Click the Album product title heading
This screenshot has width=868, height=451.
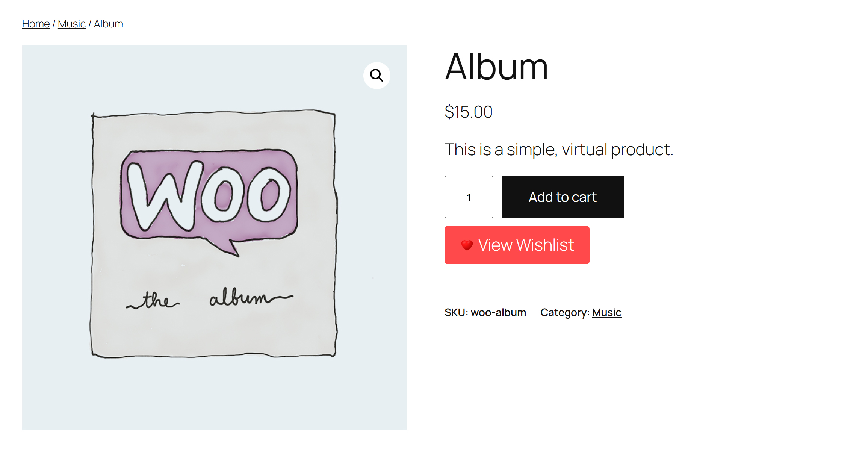coord(496,67)
